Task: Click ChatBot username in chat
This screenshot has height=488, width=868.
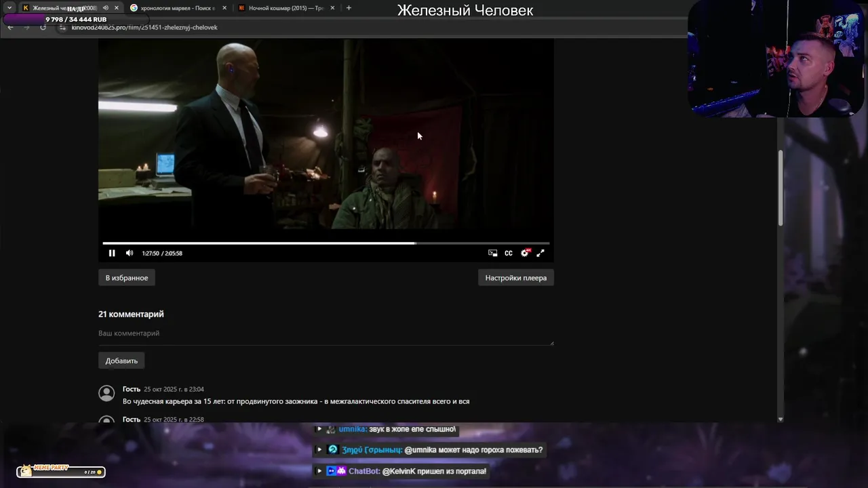Action: [x=364, y=471]
